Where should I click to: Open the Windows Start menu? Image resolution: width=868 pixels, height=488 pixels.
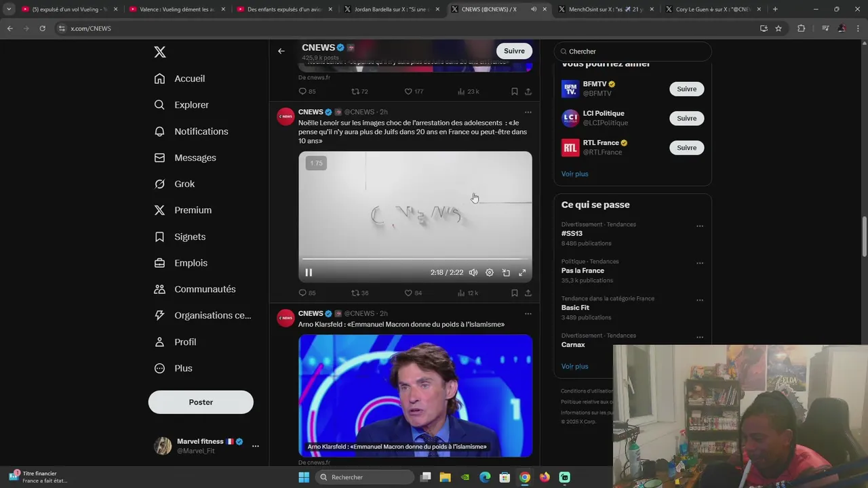(304, 477)
